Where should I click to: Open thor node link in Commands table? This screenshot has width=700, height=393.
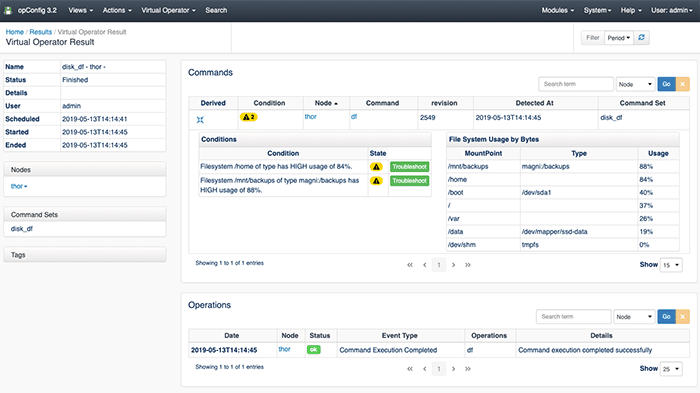click(310, 117)
